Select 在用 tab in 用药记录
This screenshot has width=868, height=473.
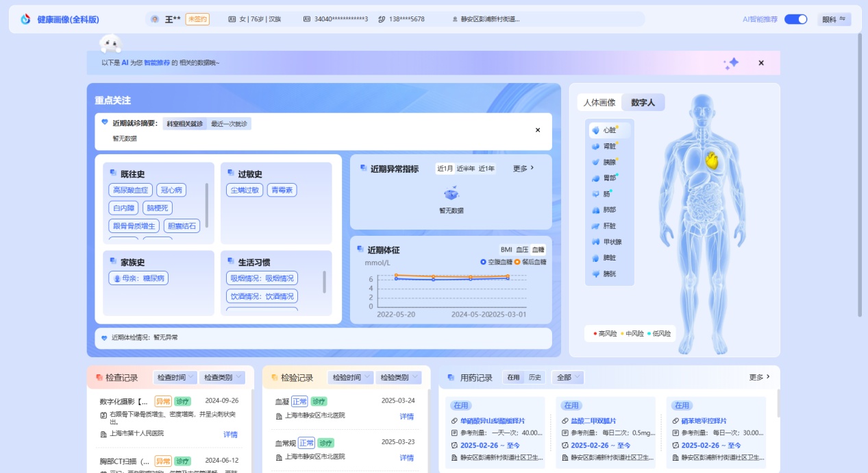(x=514, y=378)
